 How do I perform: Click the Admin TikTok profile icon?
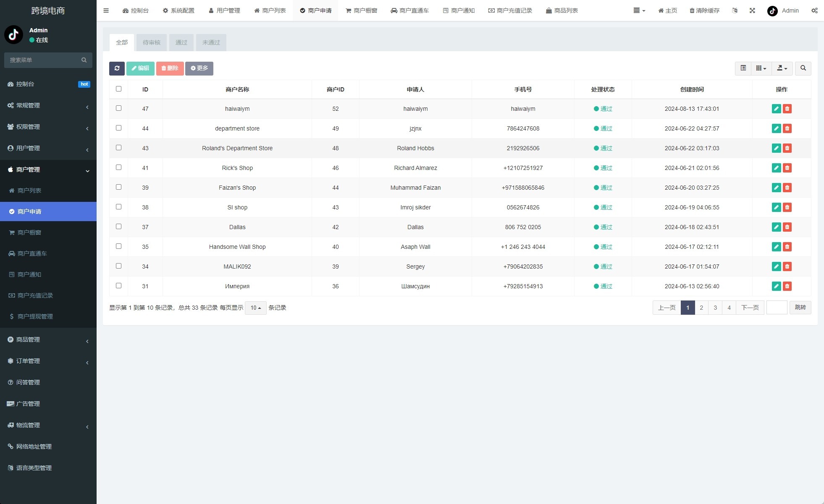[772, 11]
